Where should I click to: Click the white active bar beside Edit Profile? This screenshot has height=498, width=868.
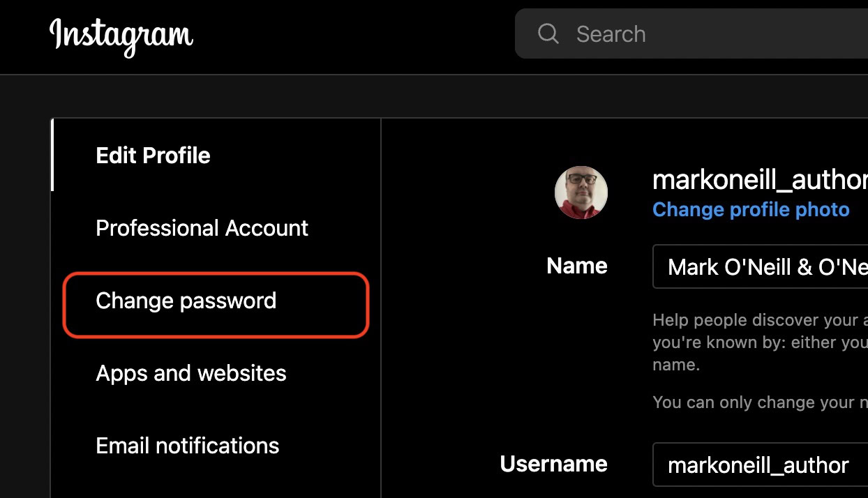point(52,156)
